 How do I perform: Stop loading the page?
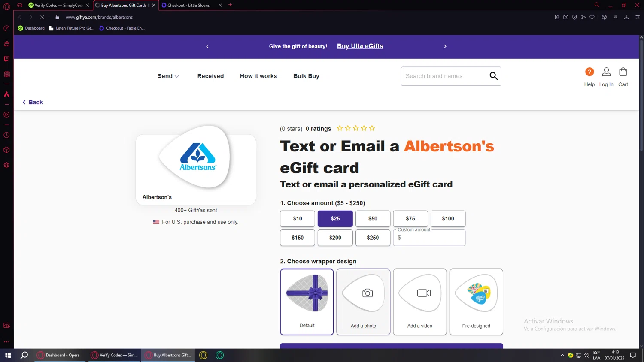tap(42, 17)
